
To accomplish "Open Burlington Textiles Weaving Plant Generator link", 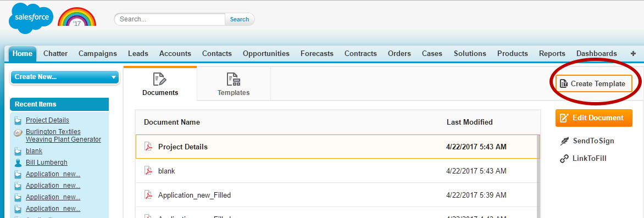I will [x=63, y=136].
